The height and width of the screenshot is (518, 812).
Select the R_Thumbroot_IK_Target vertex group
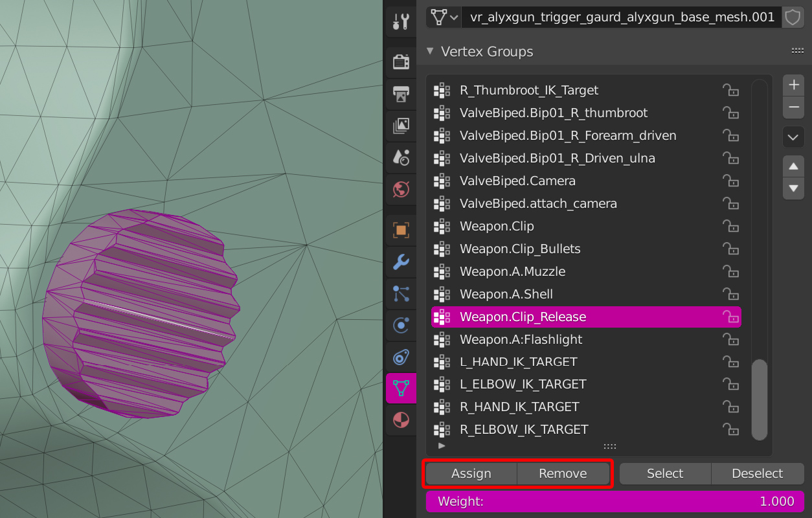tap(587, 90)
